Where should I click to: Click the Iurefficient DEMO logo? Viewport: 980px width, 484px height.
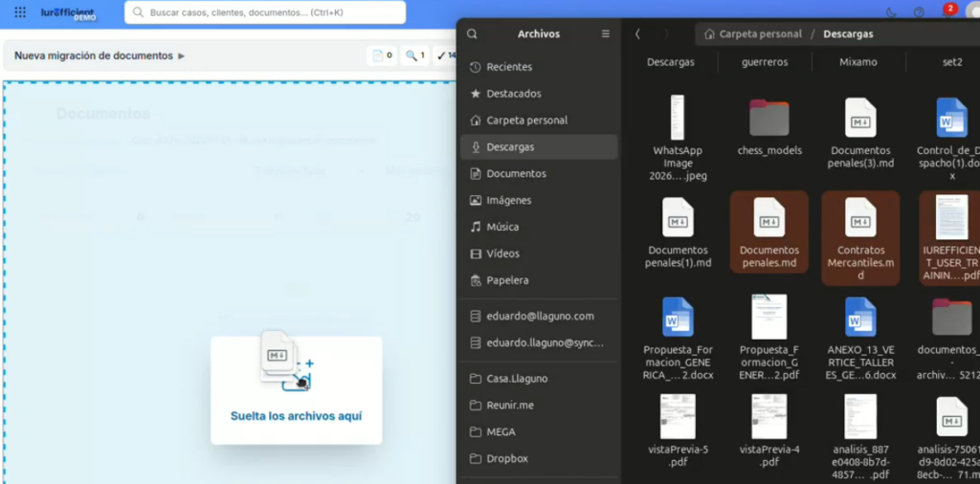(x=68, y=13)
